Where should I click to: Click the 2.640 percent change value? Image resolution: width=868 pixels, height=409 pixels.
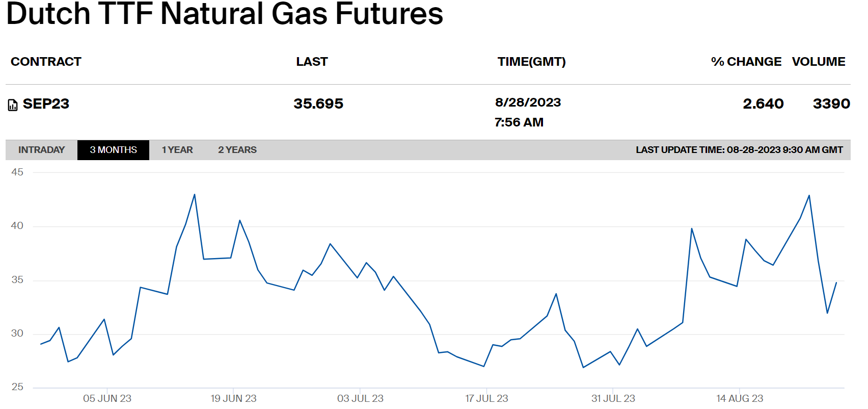point(763,104)
